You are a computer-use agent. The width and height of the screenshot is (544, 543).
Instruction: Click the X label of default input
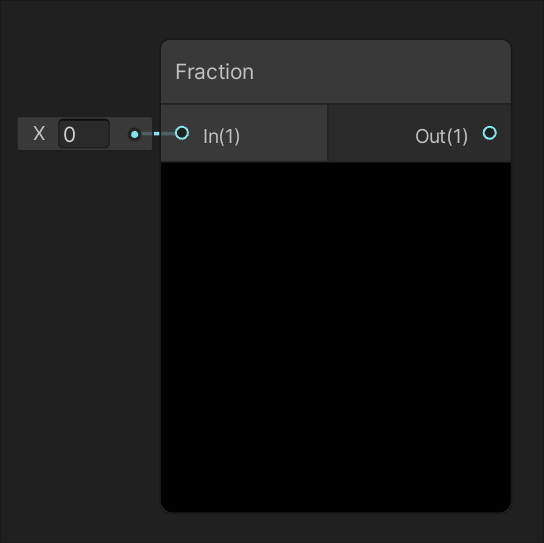(39, 134)
